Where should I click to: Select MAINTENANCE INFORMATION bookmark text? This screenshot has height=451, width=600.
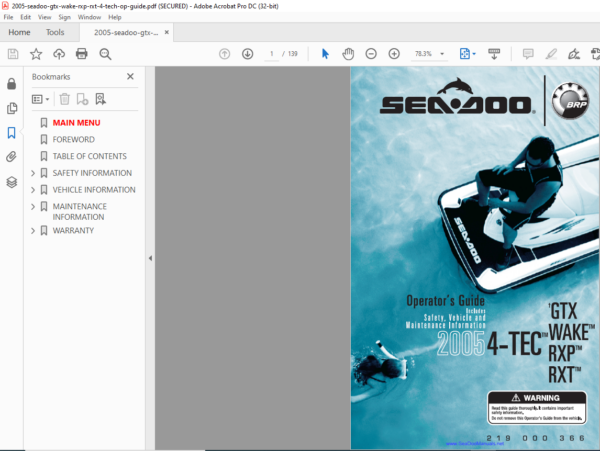click(80, 212)
